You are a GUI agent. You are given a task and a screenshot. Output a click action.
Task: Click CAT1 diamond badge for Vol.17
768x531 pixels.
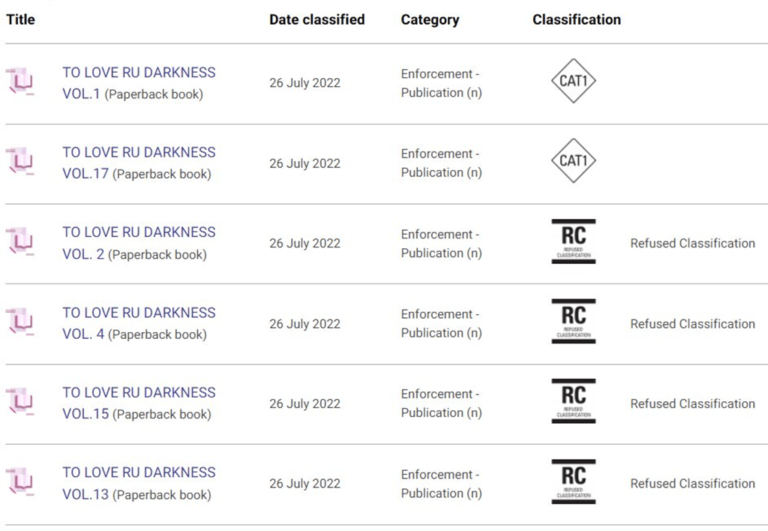click(573, 161)
